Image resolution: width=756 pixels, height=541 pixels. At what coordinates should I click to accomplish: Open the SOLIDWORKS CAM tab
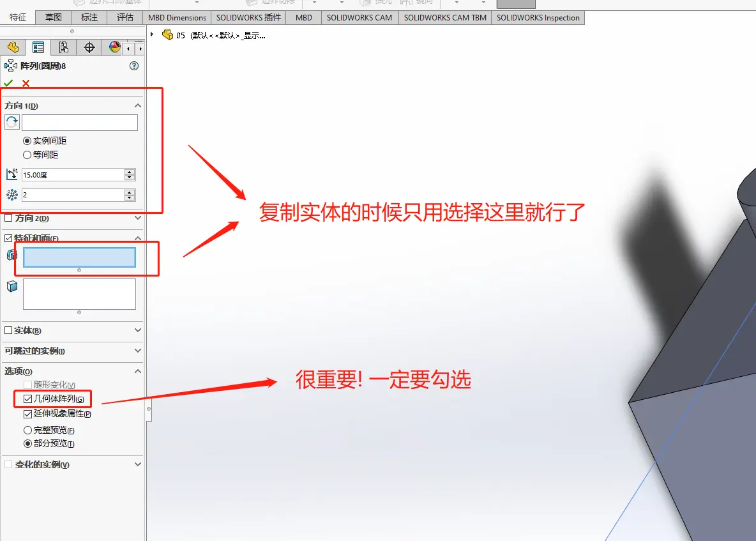[x=359, y=18]
